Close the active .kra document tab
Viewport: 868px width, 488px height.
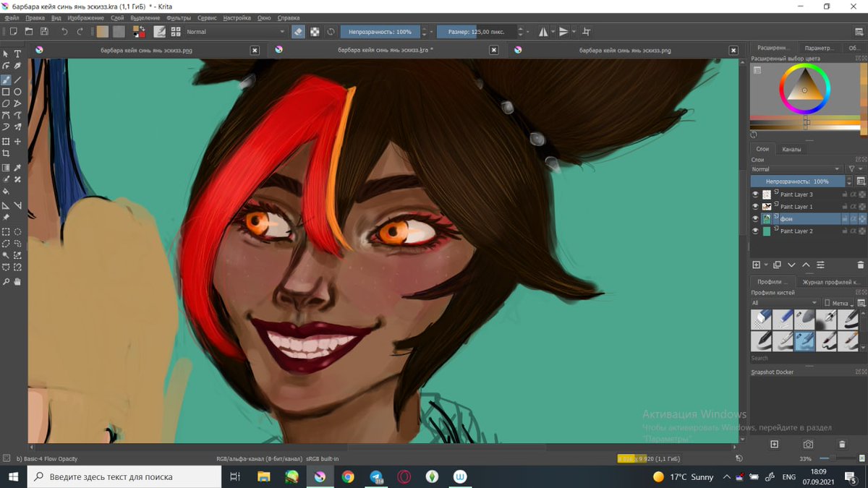coord(493,51)
